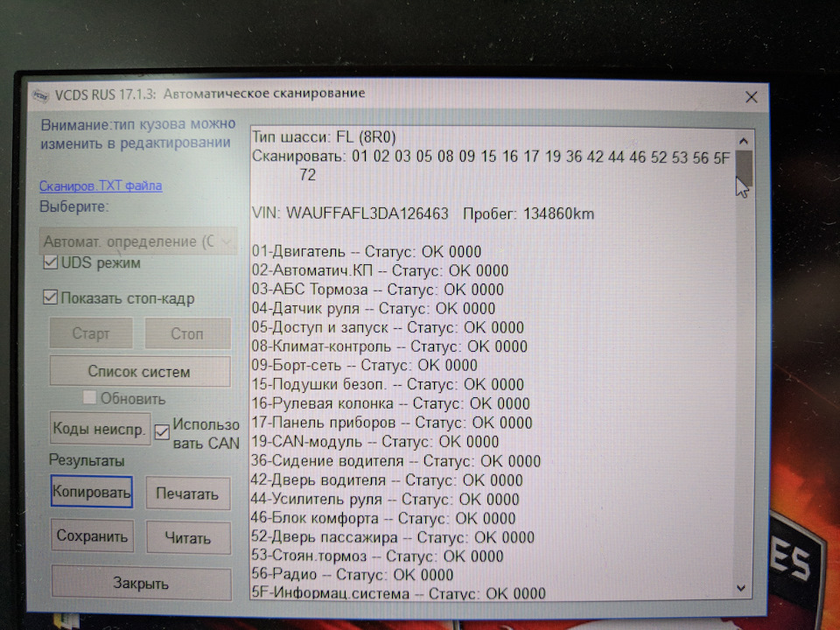The width and height of the screenshot is (840, 630).
Task: Select the 19-CAN-модуль status line
Action: (x=375, y=441)
